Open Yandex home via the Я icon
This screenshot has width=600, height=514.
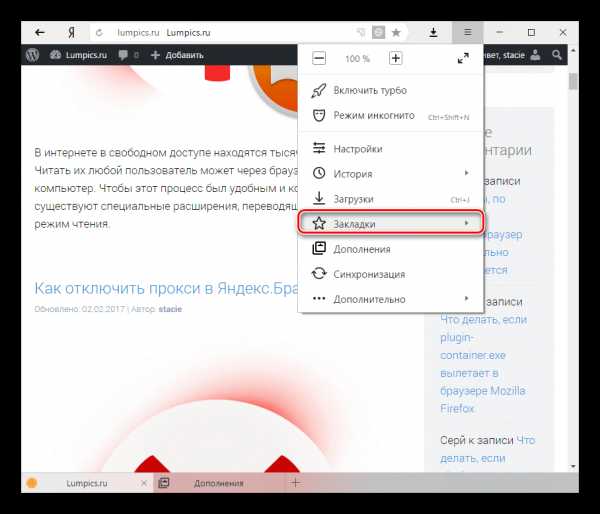click(x=71, y=33)
